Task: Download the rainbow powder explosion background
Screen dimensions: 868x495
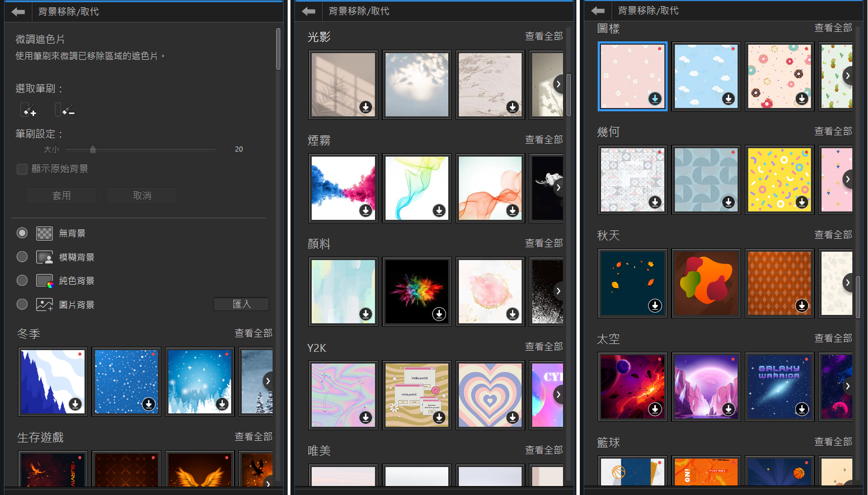Action: (x=439, y=314)
